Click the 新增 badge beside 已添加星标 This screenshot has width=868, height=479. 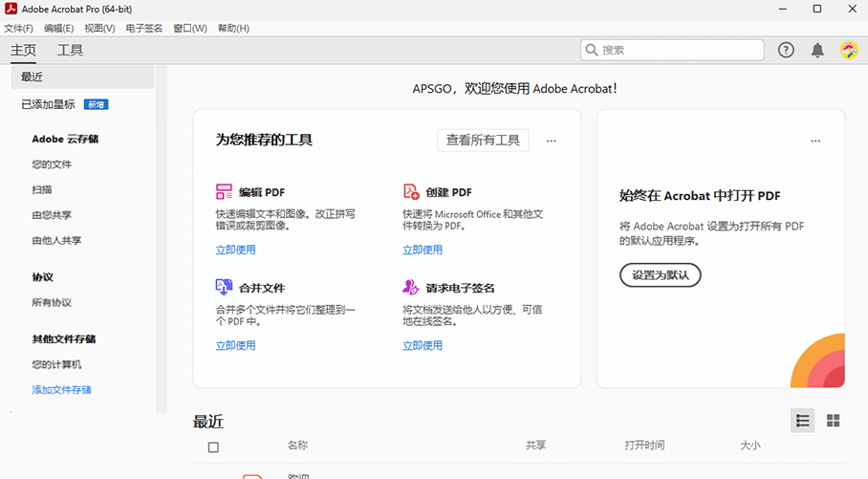click(x=96, y=104)
